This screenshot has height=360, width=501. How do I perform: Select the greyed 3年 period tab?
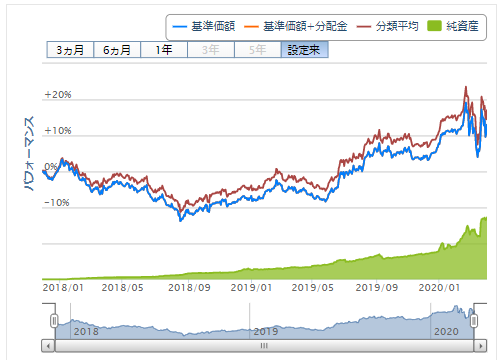tap(211, 50)
